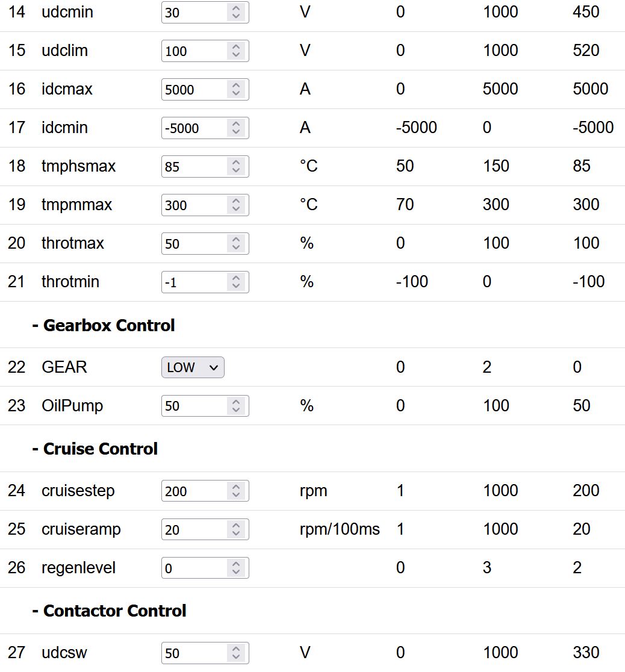Raise OilPump percentage with the up arrow
625x672 pixels.
click(x=236, y=402)
